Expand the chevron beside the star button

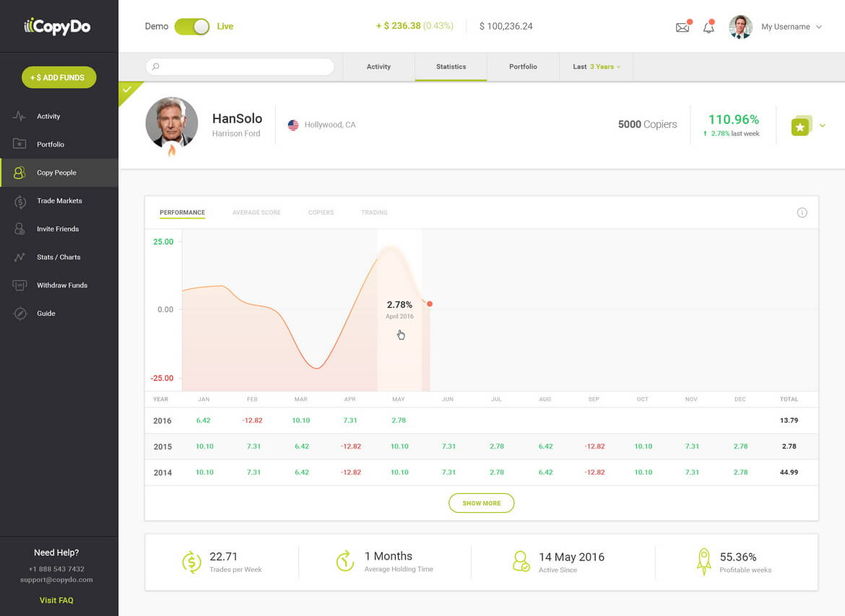[x=823, y=126]
